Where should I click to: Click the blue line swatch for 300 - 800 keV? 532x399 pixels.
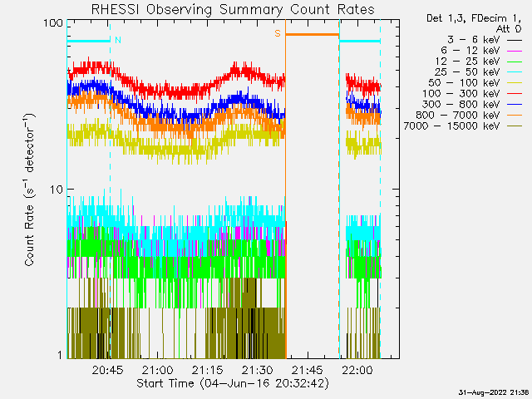(x=515, y=105)
